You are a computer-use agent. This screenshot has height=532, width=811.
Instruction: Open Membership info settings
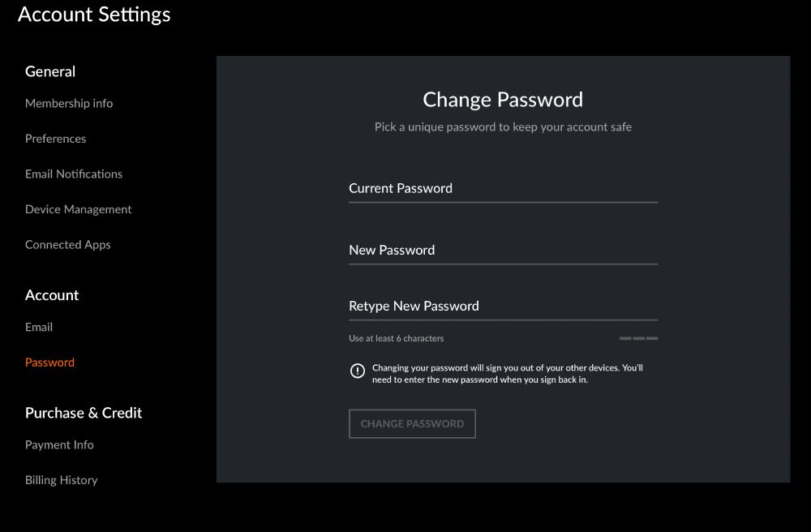tap(69, 104)
